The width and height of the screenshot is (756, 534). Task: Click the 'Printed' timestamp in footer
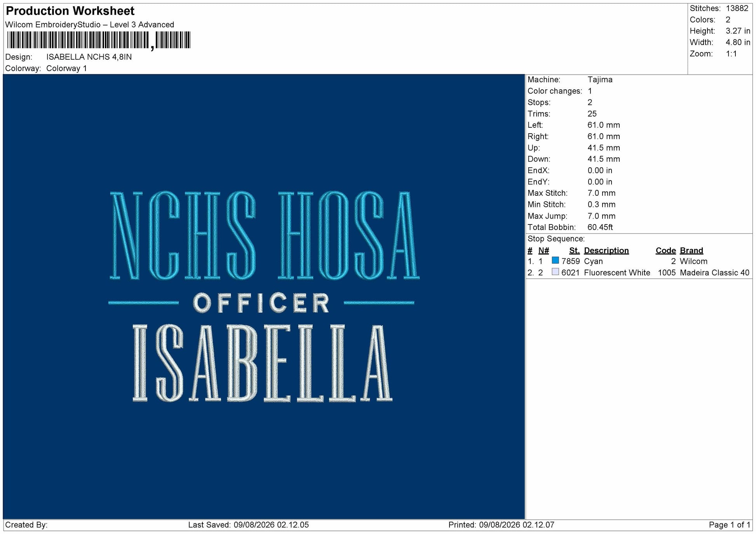tap(501, 525)
